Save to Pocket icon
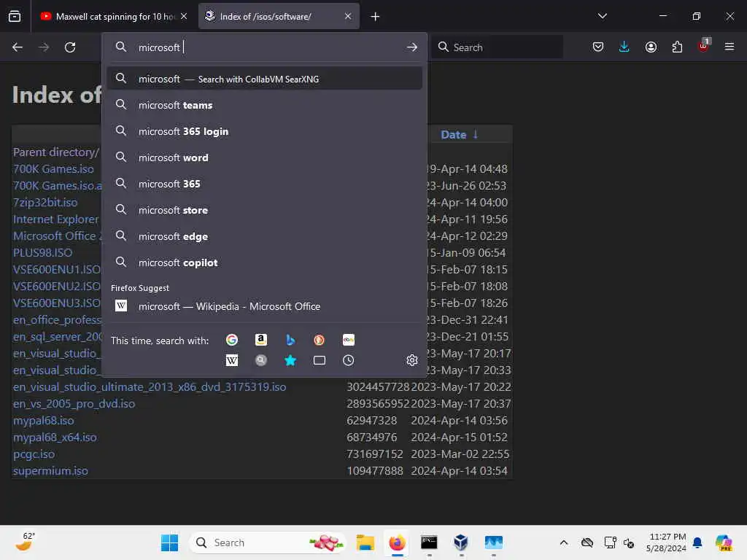 click(598, 47)
